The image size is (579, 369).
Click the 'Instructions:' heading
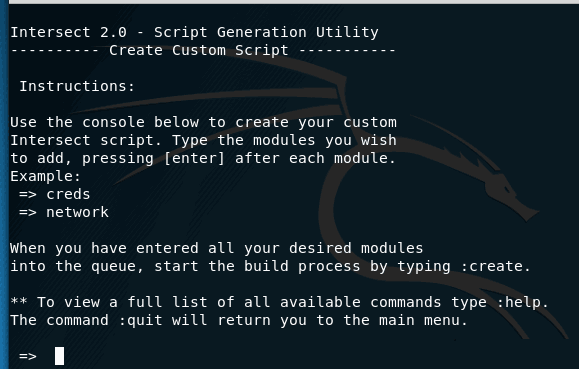tap(77, 86)
